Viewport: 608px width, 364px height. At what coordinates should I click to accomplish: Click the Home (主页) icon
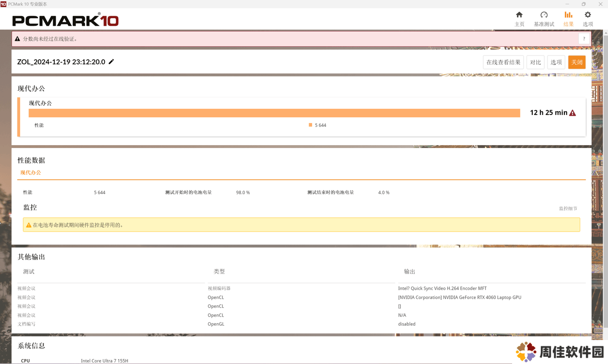(x=519, y=15)
